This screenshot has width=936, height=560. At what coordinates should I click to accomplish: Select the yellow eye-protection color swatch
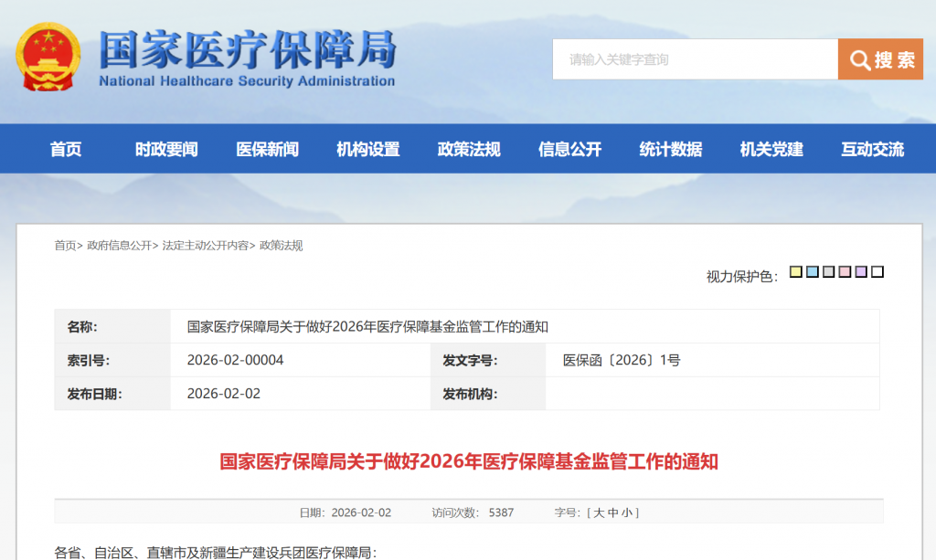coord(796,272)
